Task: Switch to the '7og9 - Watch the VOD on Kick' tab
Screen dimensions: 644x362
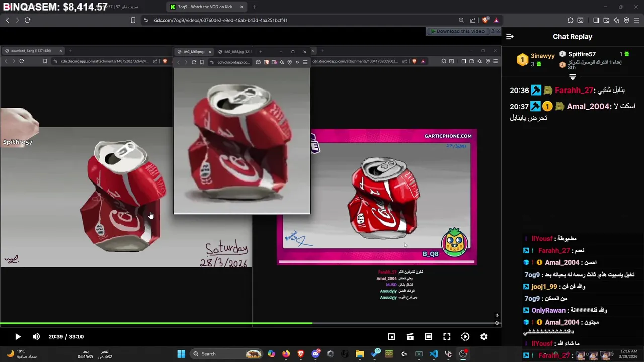Action: (x=206, y=7)
